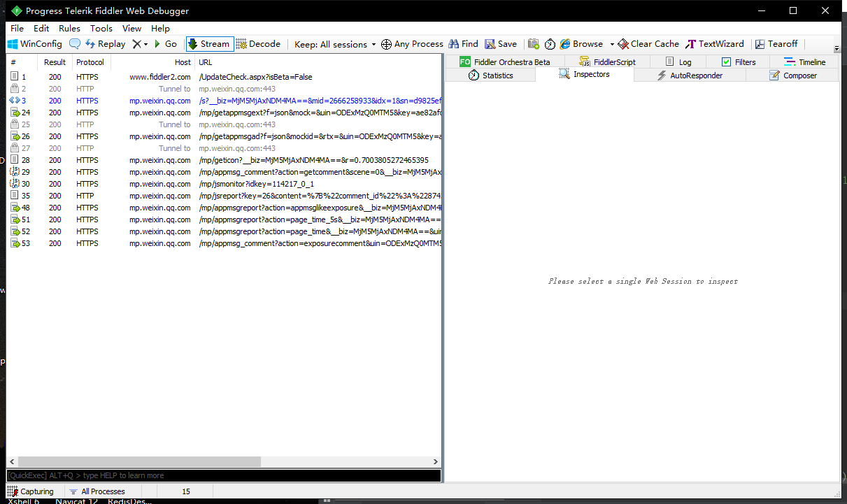Sort sessions by Protocol column header
Screen dimensions: 847x504
click(91, 62)
